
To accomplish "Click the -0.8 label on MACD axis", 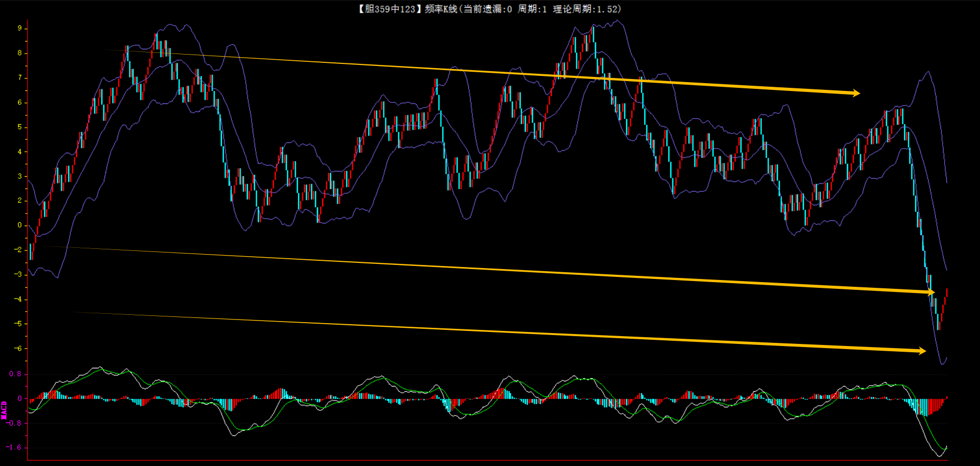I will coord(14,423).
